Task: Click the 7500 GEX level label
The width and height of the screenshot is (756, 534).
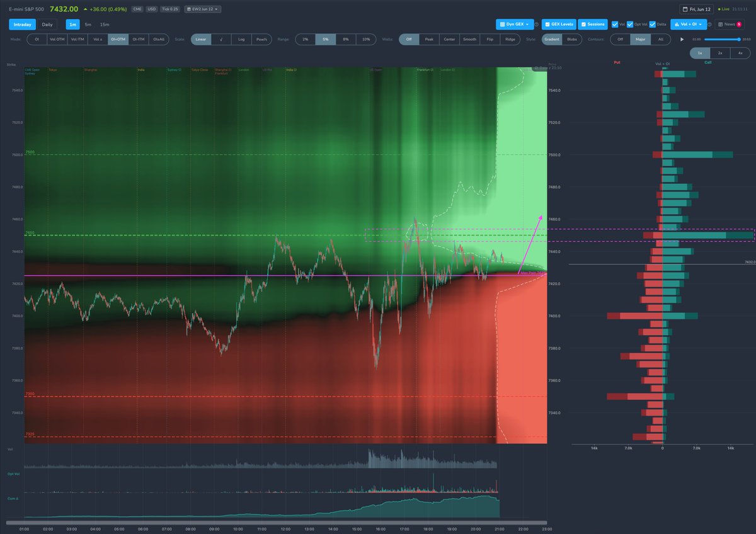Action: click(x=30, y=152)
